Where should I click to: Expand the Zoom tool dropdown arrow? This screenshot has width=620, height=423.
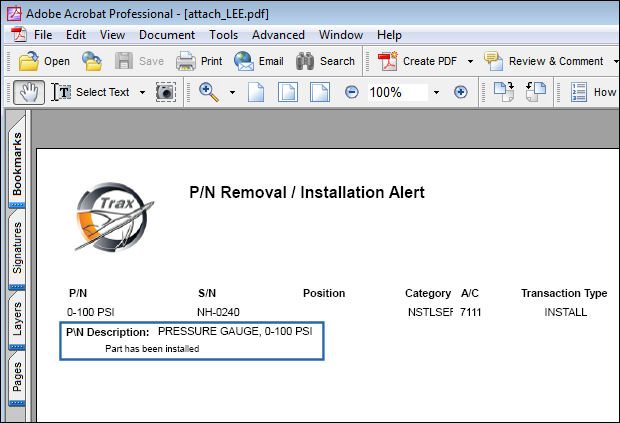(x=232, y=93)
